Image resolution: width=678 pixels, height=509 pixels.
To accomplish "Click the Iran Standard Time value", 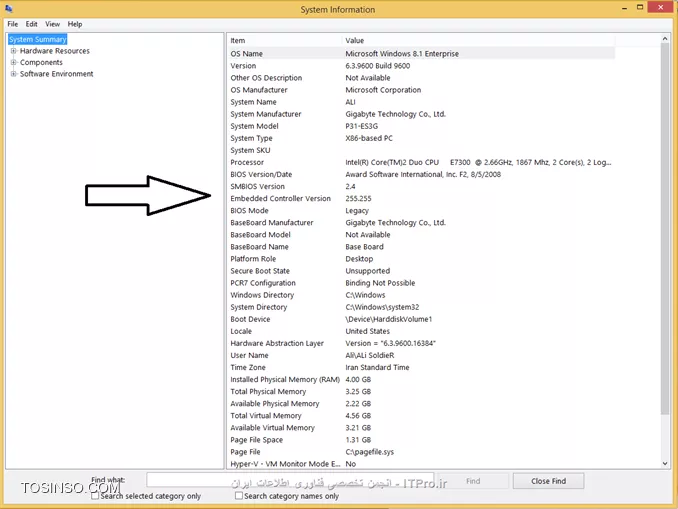I will pos(377,368).
